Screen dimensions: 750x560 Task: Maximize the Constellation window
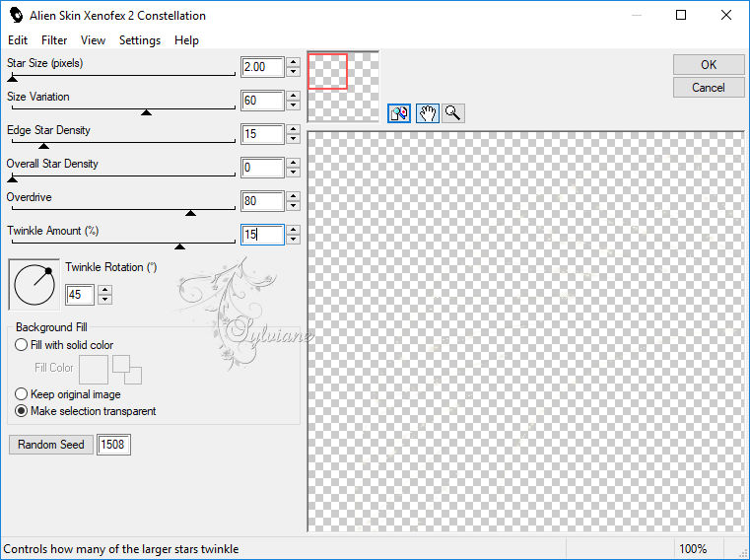tap(681, 16)
